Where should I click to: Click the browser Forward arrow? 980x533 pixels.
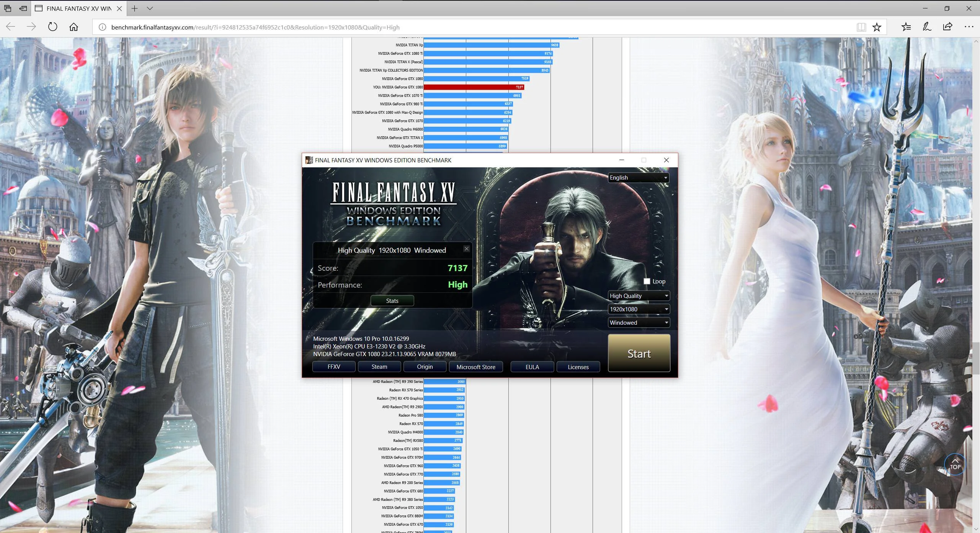pos(31,27)
